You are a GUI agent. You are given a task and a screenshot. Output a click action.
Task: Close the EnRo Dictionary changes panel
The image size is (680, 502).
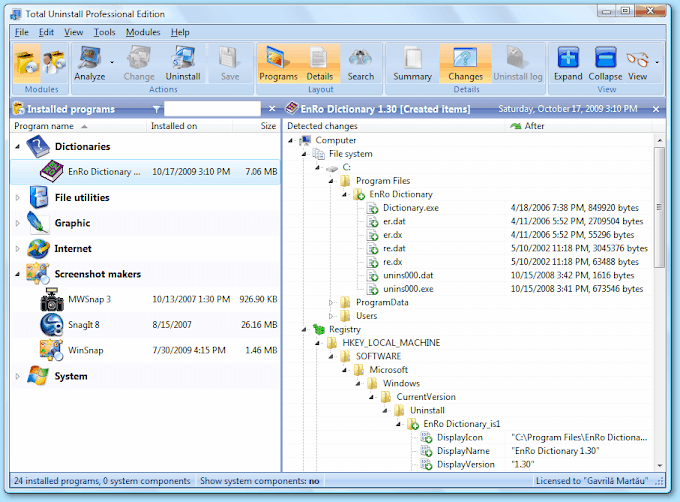click(656, 109)
